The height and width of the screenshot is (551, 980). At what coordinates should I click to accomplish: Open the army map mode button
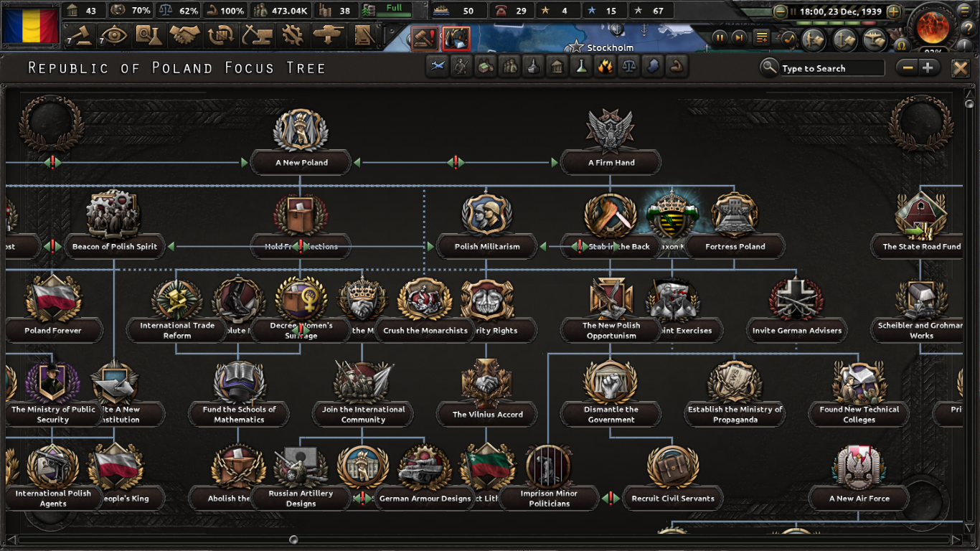[814, 39]
